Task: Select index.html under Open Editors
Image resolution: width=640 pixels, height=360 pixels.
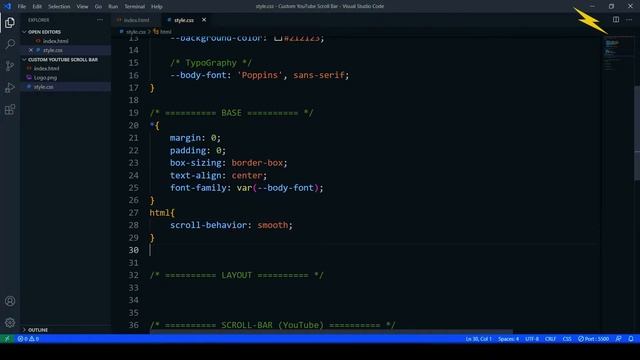Action: pyautogui.click(x=56, y=41)
